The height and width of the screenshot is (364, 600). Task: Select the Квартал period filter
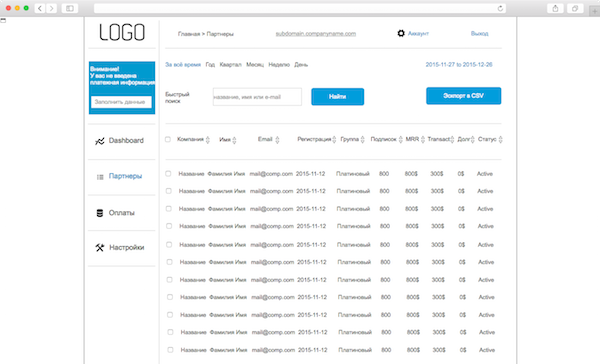(230, 65)
